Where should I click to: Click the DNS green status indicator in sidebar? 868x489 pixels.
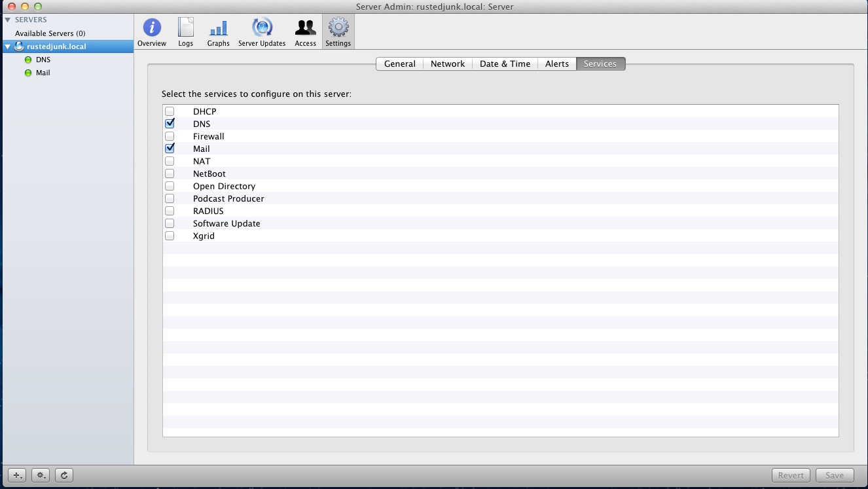pyautogui.click(x=28, y=60)
